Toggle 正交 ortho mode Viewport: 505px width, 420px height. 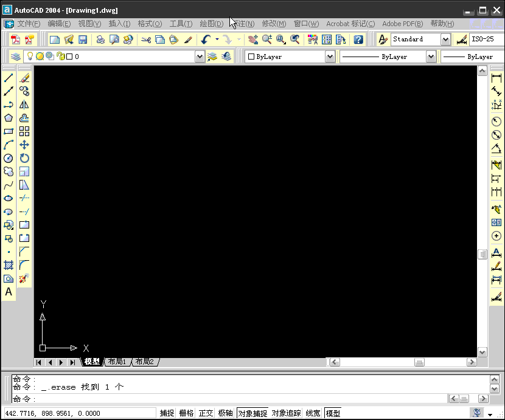click(x=206, y=413)
